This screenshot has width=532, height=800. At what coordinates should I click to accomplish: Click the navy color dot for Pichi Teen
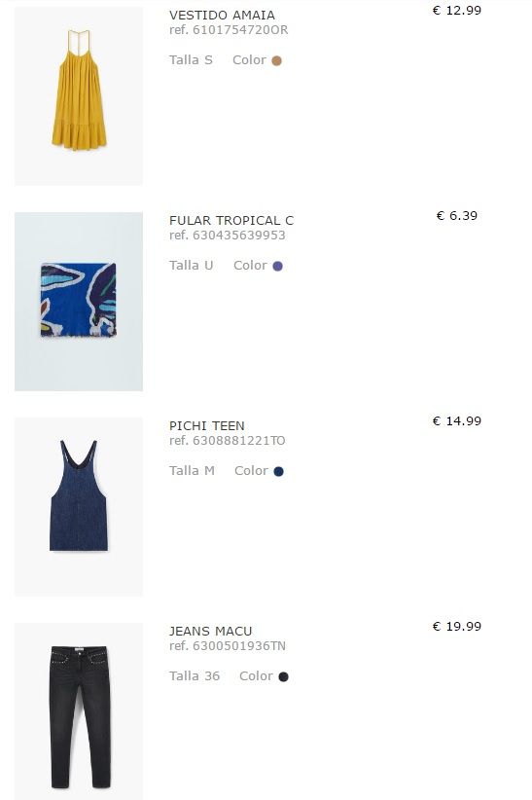click(278, 471)
